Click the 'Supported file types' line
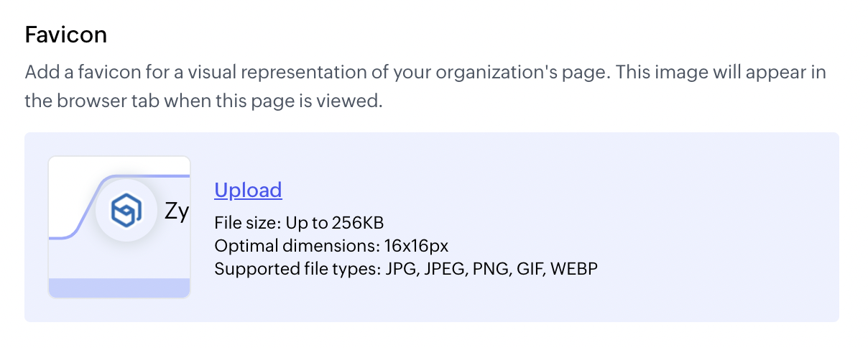 tap(406, 269)
